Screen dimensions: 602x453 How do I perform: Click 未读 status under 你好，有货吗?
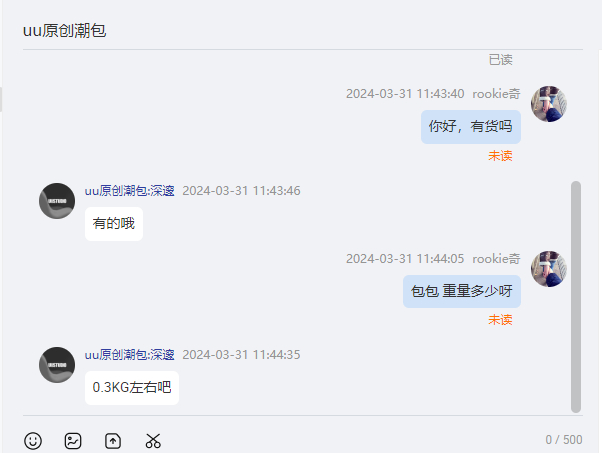coord(500,156)
